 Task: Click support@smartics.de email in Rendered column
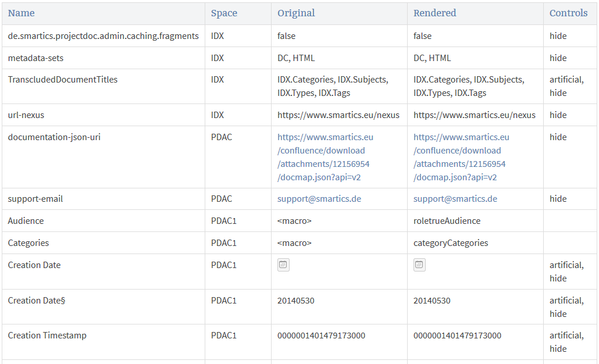455,199
